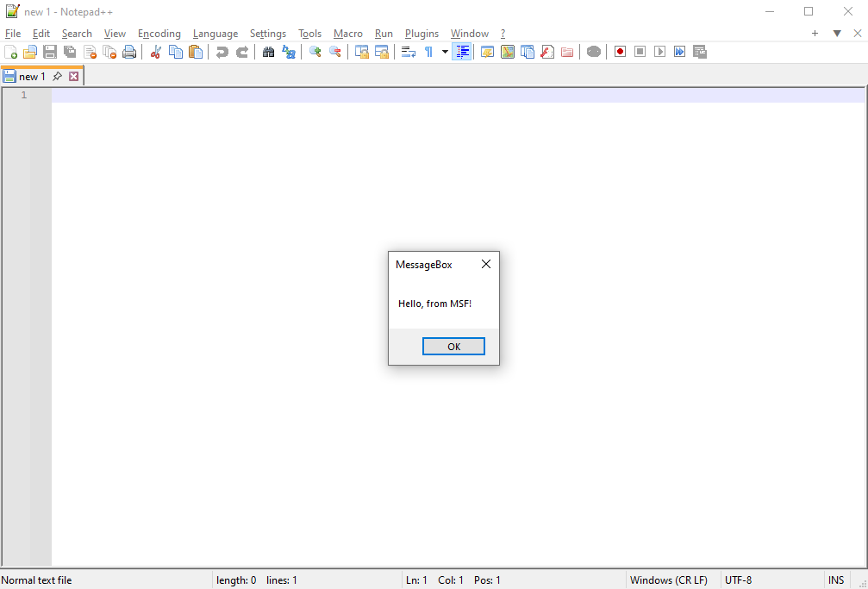Screen dimensions: 868x589
Task: Start recording a macro
Action: [x=619, y=52]
